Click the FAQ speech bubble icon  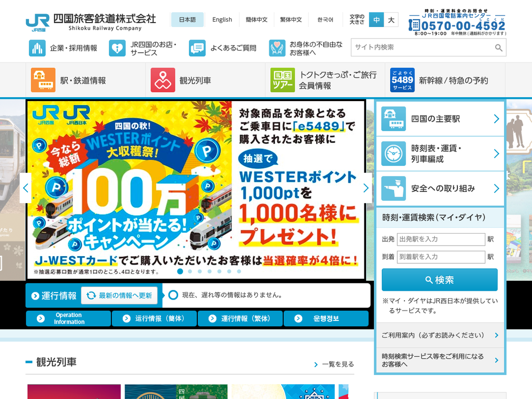click(x=197, y=48)
